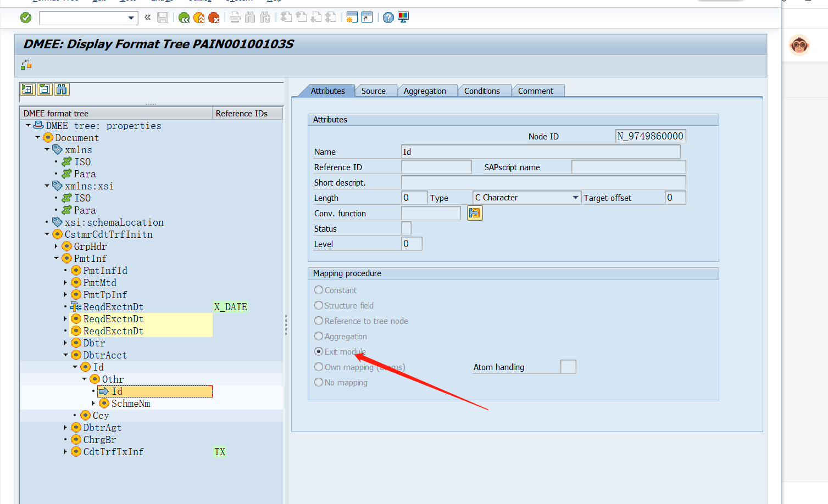The height and width of the screenshot is (504, 828).
Task: Click the Exit yellow arrow toolbar button
Action: click(199, 18)
